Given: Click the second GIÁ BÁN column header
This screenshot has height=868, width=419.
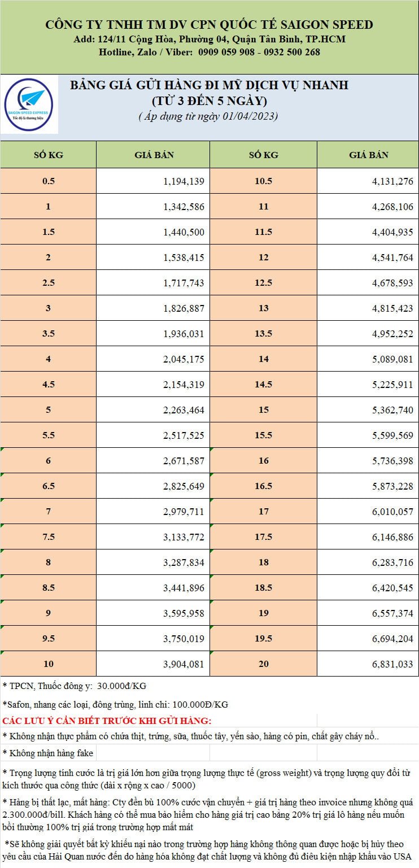Looking at the screenshot, I should (x=368, y=155).
